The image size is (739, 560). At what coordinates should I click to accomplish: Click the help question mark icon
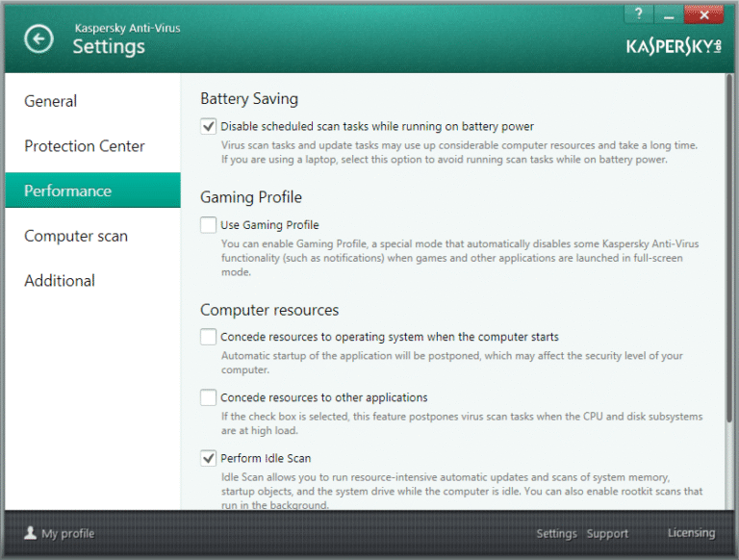638,14
